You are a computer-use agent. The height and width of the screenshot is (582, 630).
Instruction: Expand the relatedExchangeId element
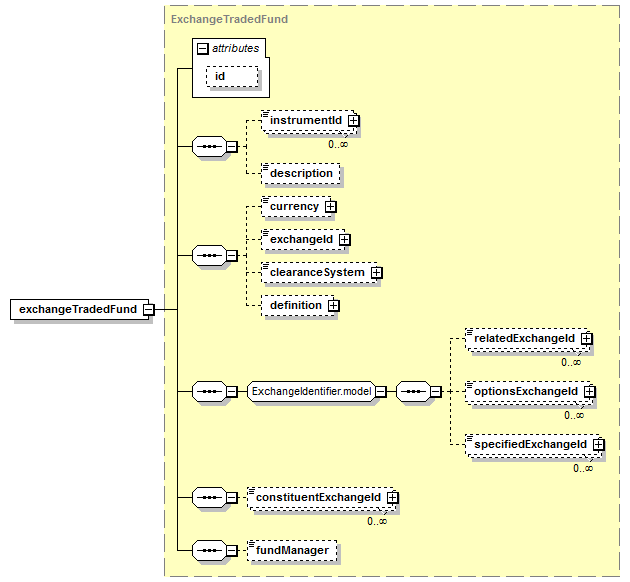[587, 339]
